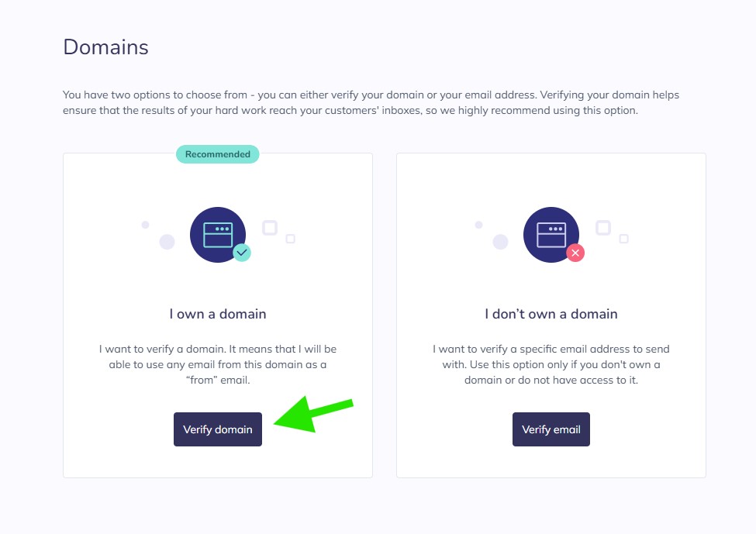Click the large rounded square in left card

tap(270, 227)
